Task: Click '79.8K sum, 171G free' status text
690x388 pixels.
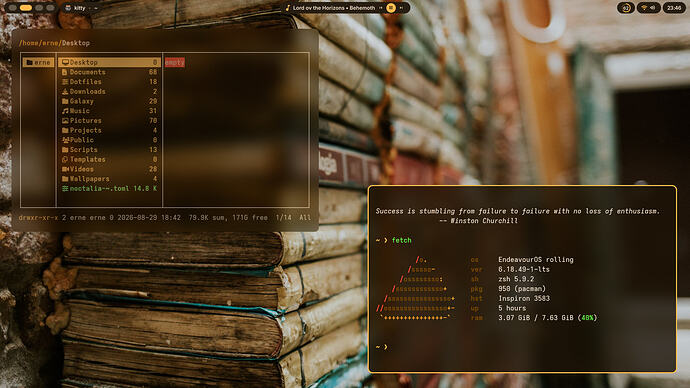Action: [x=228, y=217]
